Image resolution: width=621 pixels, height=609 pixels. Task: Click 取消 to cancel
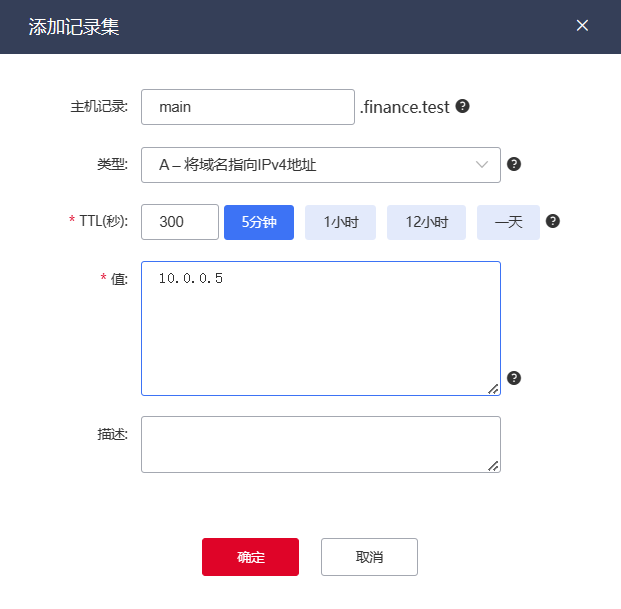coord(369,557)
